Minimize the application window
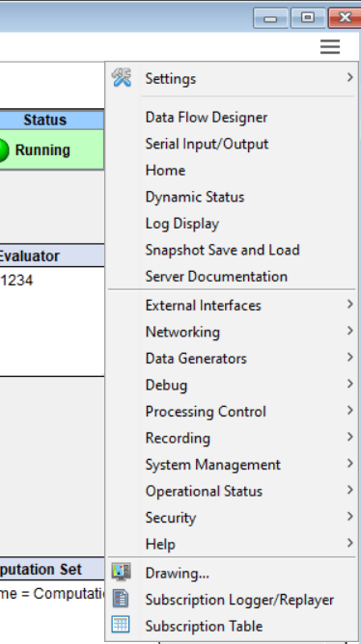361x644 pixels. coord(270,18)
